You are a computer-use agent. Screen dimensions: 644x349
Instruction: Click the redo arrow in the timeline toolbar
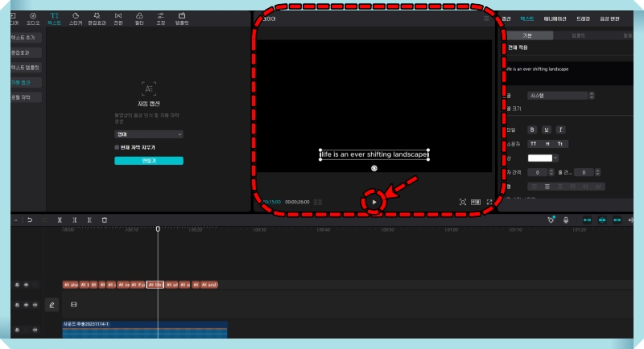click(x=45, y=220)
